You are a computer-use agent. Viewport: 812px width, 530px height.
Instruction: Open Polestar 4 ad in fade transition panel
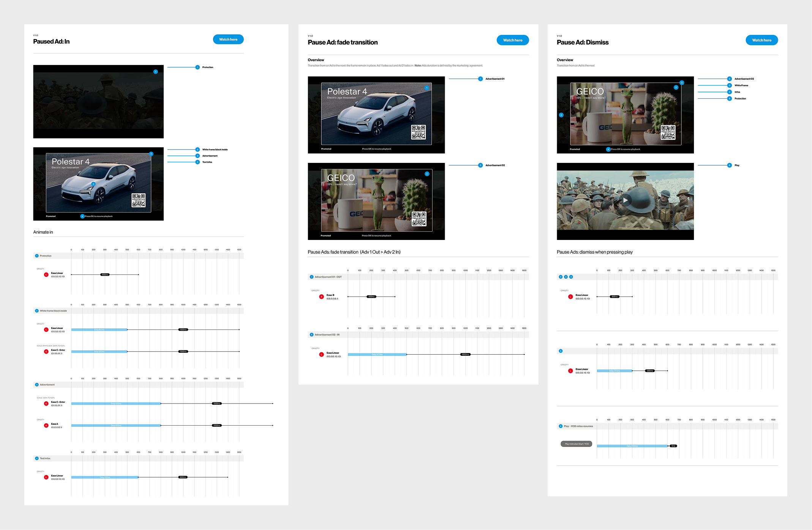coord(376,115)
